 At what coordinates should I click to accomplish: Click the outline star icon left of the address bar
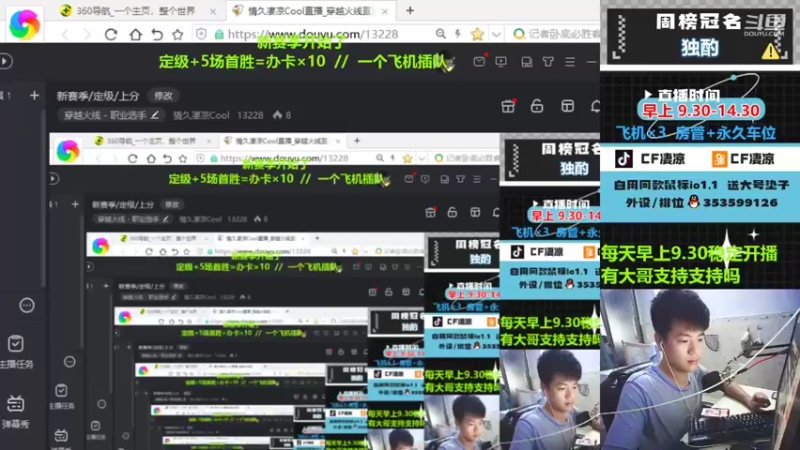click(x=178, y=34)
